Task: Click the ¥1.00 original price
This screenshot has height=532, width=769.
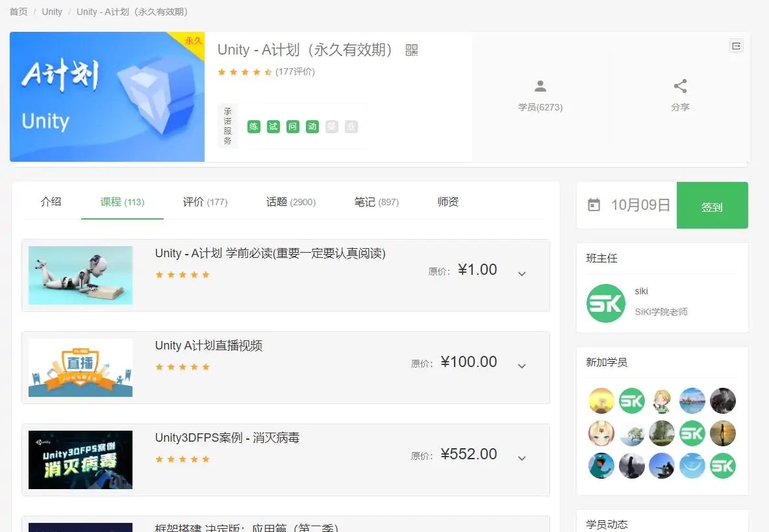Action: point(477,270)
